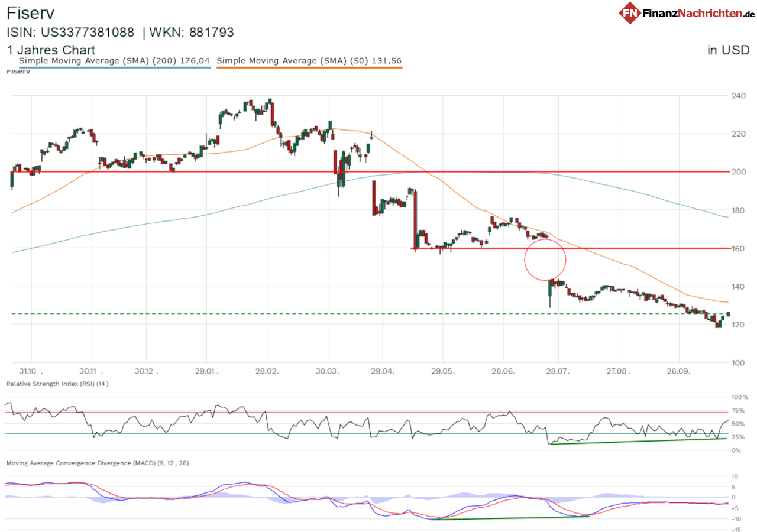The width and height of the screenshot is (757, 532).
Task: Click the 1 Jahres Chart heading
Action: point(51,50)
